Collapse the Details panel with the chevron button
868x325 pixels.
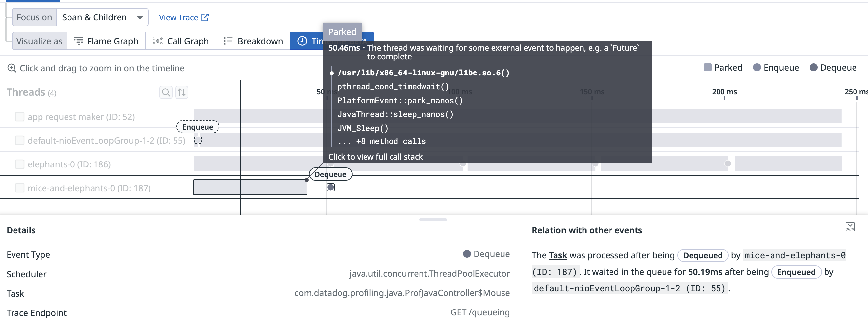pos(851,227)
